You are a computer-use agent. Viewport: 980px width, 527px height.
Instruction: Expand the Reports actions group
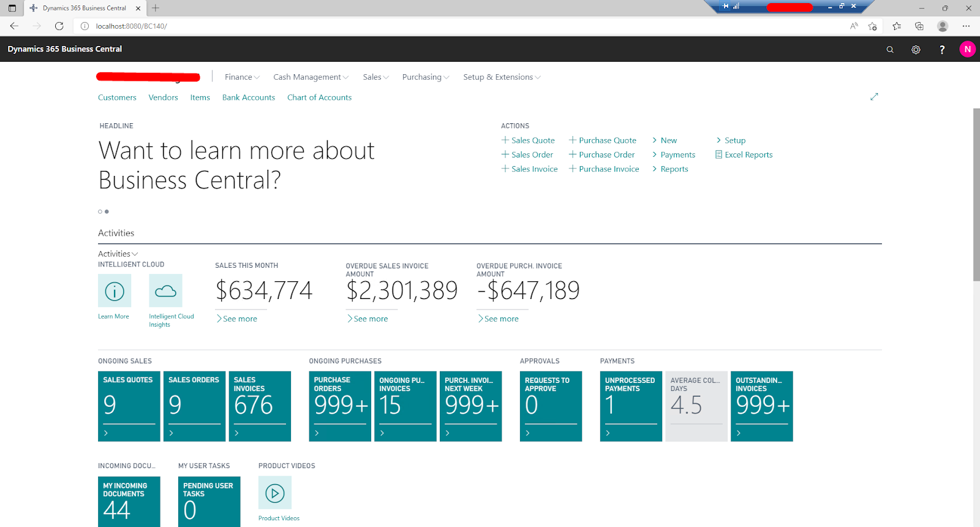tap(670, 169)
